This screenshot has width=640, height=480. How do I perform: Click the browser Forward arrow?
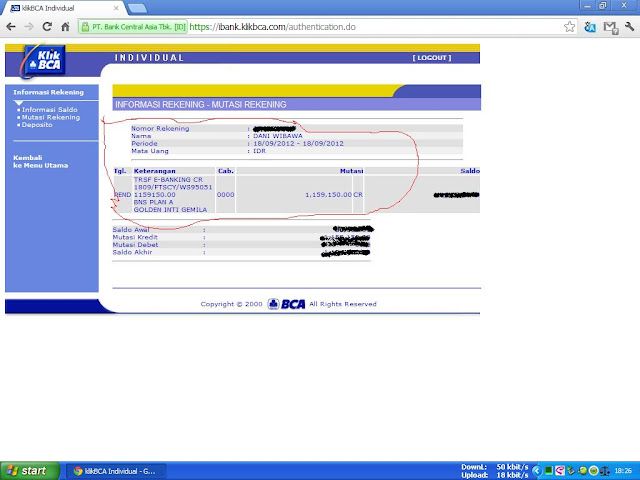pyautogui.click(x=29, y=27)
